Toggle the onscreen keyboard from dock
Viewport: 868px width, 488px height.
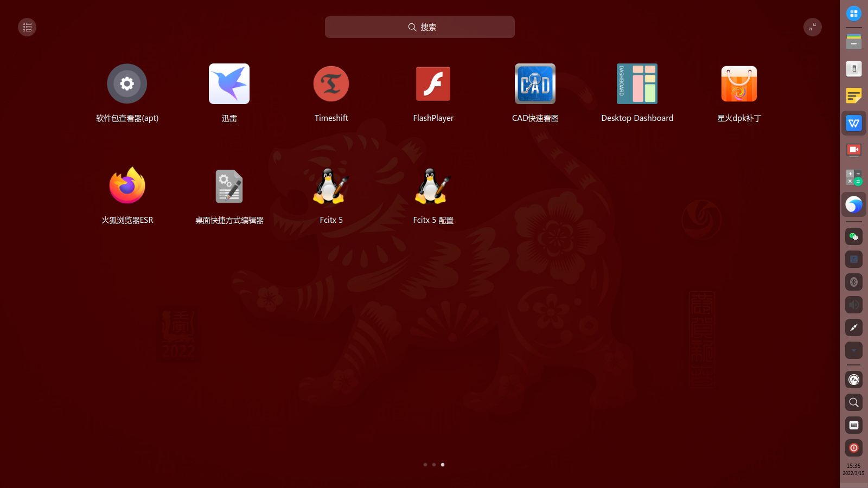[854, 425]
